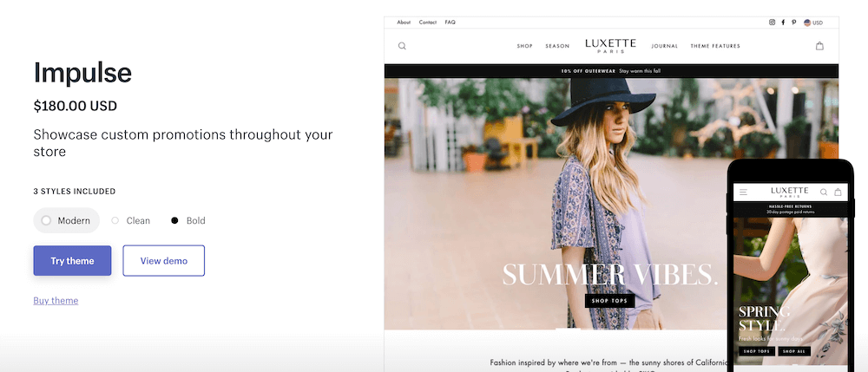Click the Shop Tops button on hero image
The image size is (868, 372).
(x=609, y=301)
